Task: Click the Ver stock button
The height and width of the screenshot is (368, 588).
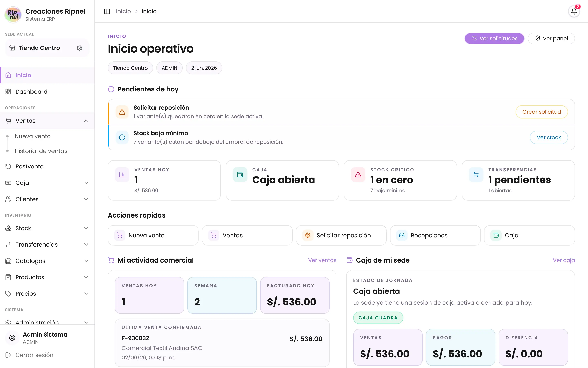Action: 549,138
